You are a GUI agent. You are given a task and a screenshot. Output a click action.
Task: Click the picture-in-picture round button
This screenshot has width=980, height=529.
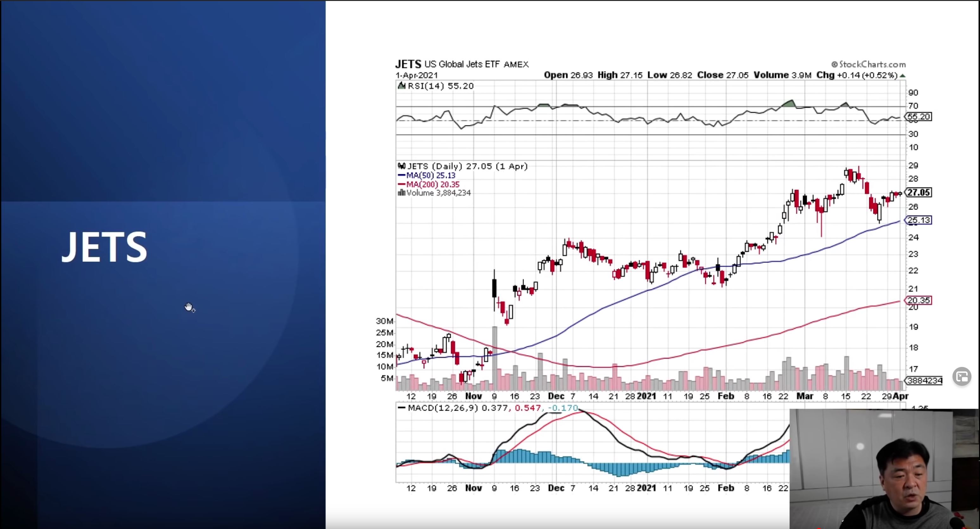(x=962, y=377)
